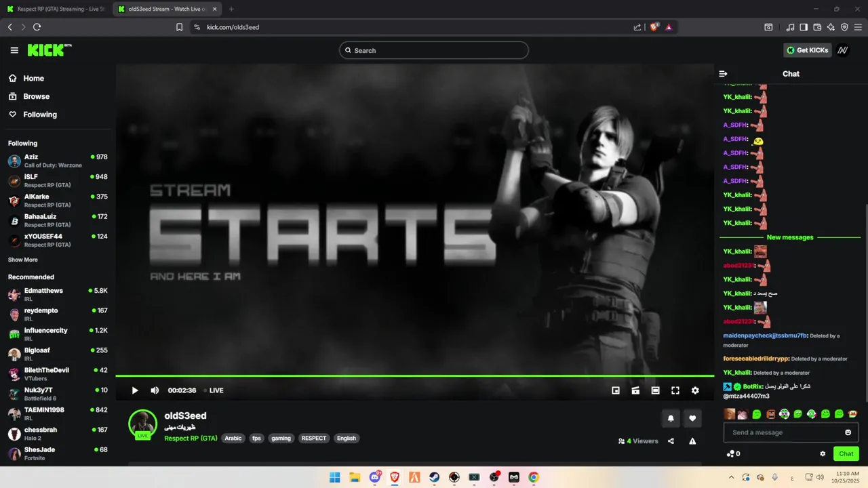
Task: Switch to Respect RP (GTA) Streaming tab
Action: (56, 9)
